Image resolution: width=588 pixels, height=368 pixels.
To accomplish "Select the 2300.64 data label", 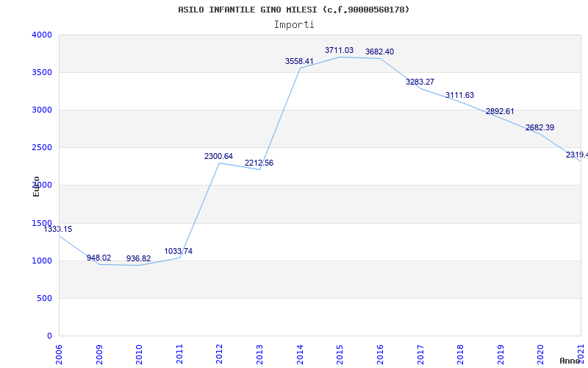I will pos(218,157).
